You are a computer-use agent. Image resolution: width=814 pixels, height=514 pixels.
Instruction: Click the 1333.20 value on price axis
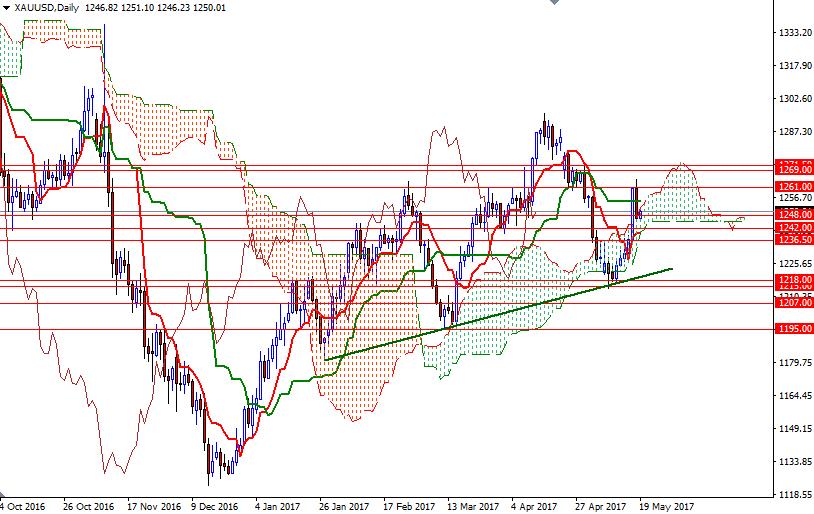[x=795, y=33]
